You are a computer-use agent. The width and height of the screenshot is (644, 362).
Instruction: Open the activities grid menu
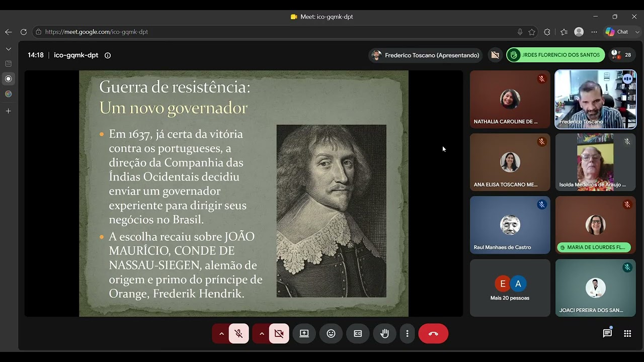pos(627,333)
